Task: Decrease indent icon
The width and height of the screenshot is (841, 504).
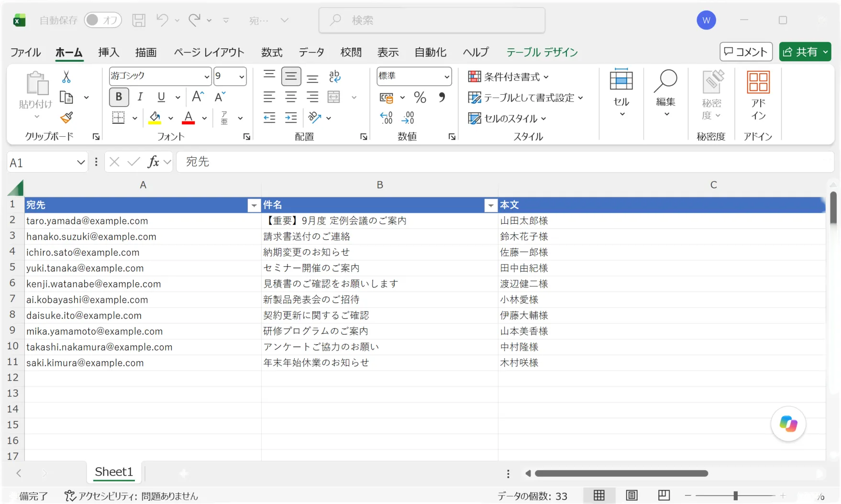Action: (x=269, y=118)
